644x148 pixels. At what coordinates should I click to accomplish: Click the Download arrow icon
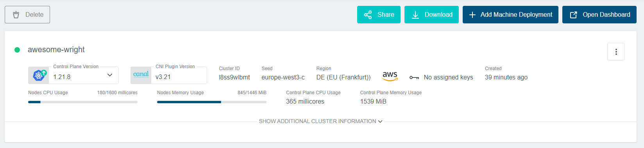click(x=415, y=15)
